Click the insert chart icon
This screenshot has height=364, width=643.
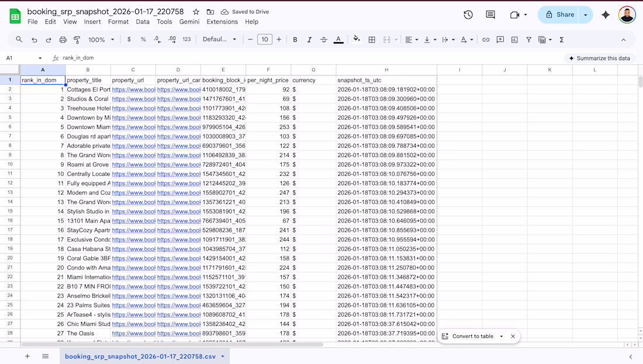[514, 40]
